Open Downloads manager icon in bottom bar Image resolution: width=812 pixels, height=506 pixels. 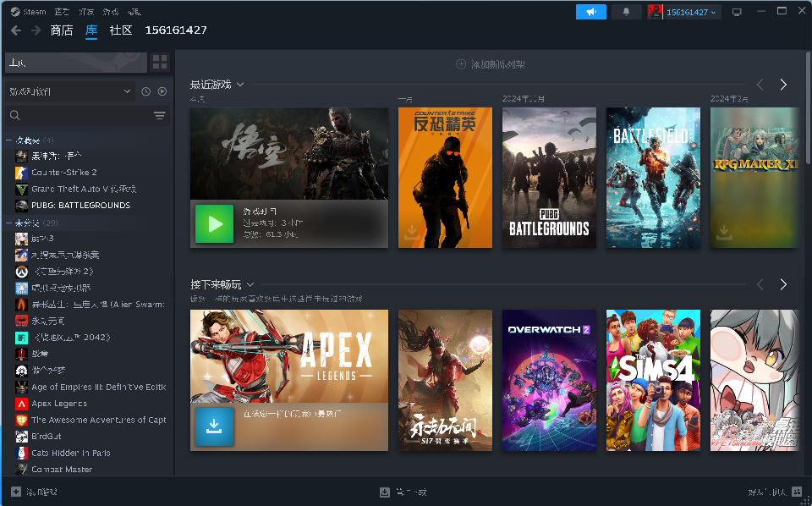pos(385,492)
